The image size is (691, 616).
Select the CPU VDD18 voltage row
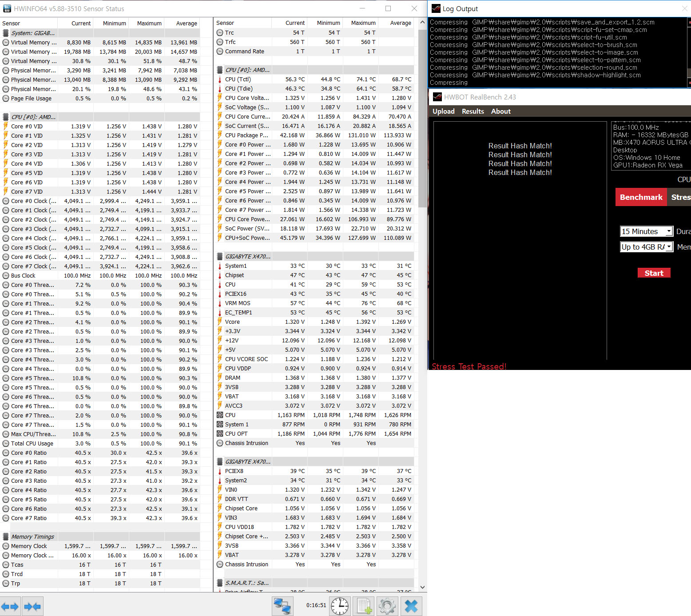coord(314,527)
